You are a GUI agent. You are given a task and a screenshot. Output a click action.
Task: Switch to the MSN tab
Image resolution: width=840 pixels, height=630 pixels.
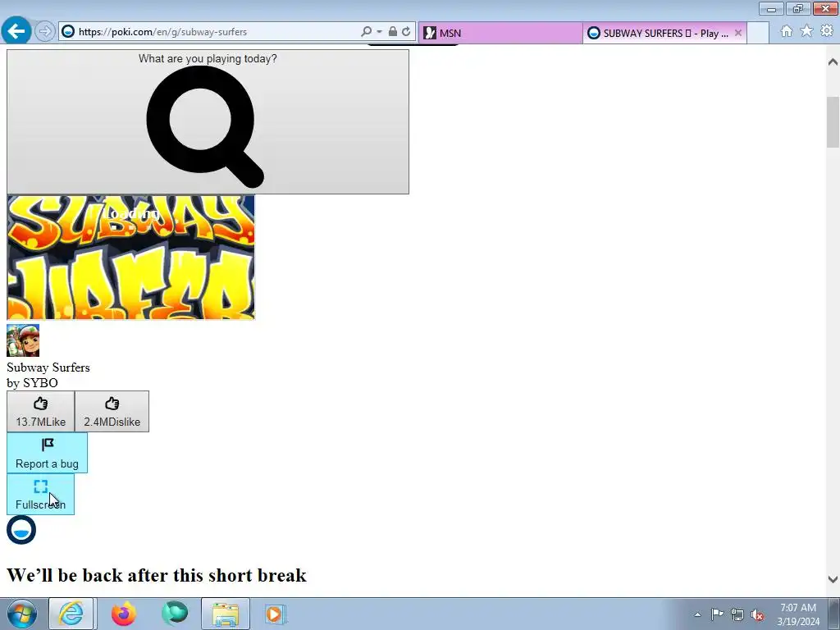[x=500, y=33]
